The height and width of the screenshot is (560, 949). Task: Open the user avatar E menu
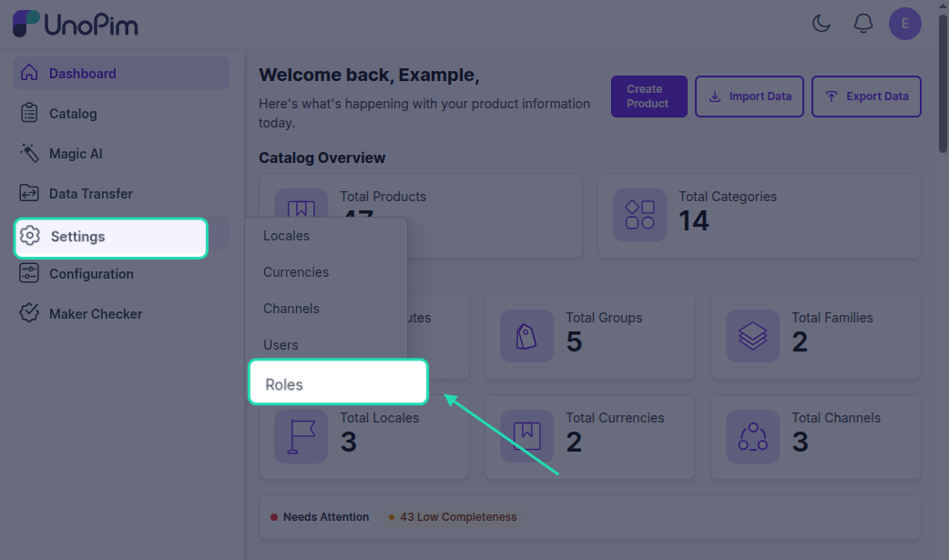(x=904, y=24)
